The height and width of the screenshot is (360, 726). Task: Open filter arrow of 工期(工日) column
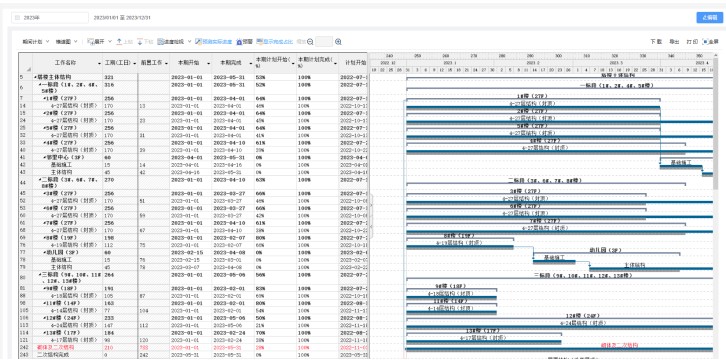point(135,63)
